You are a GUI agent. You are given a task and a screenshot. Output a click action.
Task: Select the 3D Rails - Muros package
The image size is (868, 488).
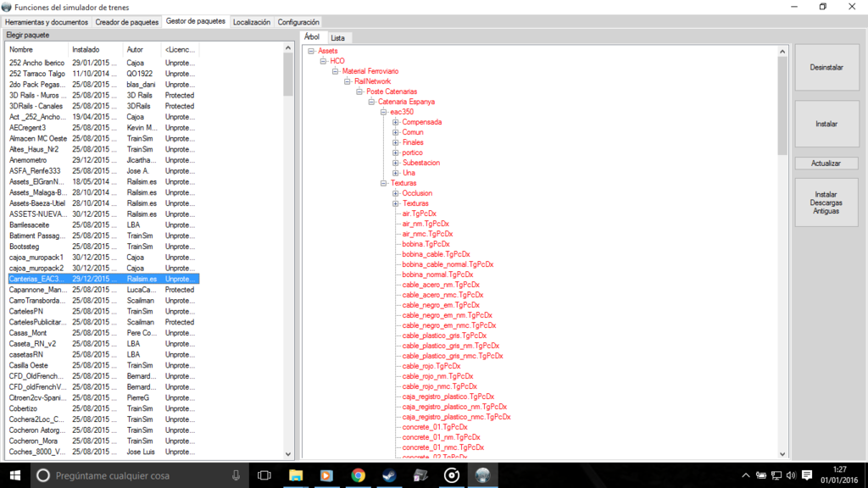pos(103,95)
